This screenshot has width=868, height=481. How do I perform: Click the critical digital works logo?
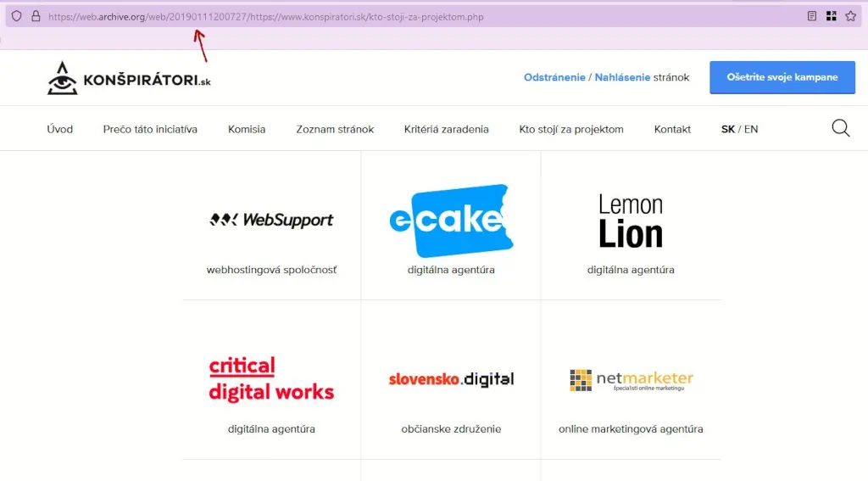coord(271,378)
